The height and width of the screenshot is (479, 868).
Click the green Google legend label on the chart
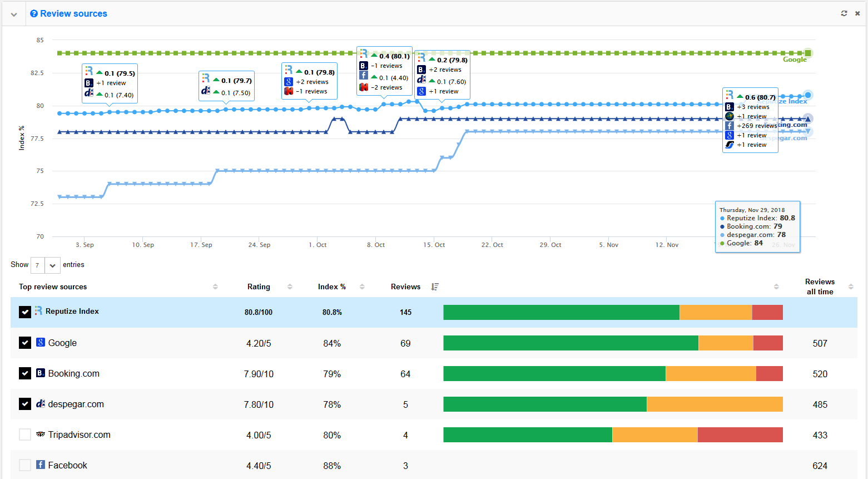pyautogui.click(x=795, y=60)
